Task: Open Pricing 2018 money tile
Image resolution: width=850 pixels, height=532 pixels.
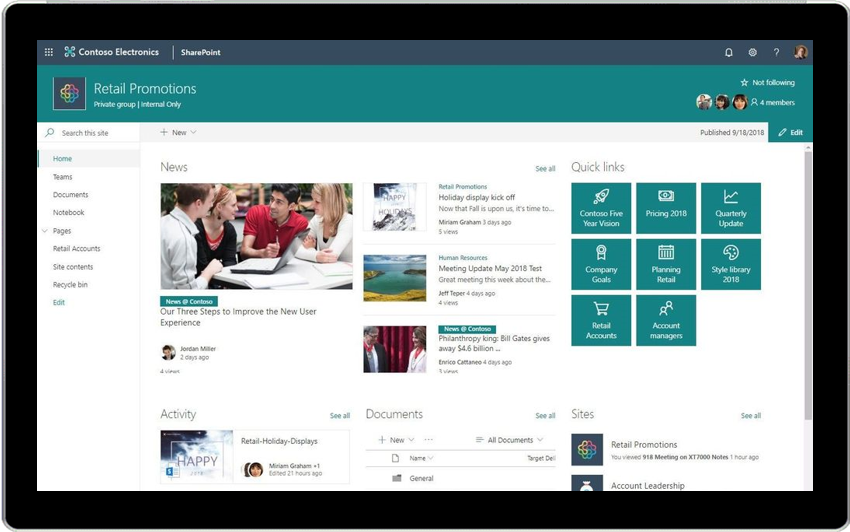Action: click(x=666, y=208)
